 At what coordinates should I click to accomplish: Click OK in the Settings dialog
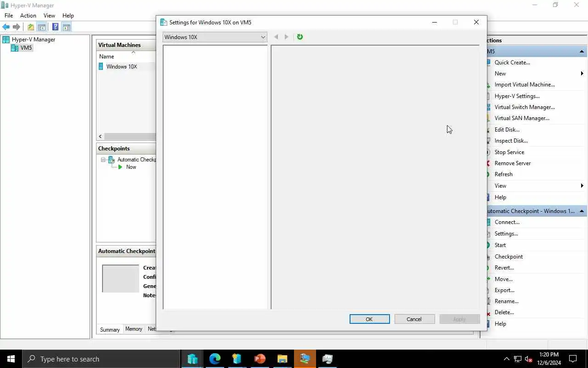tap(369, 319)
